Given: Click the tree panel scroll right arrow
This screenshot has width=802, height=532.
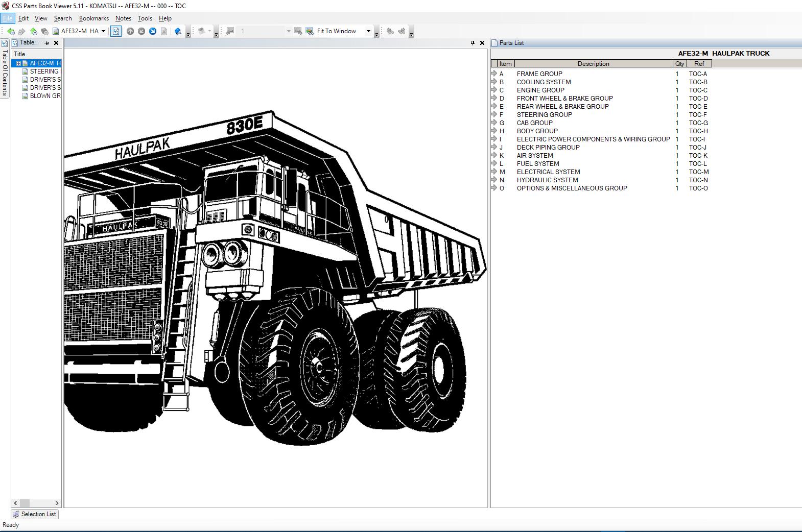Looking at the screenshot, I should pyautogui.click(x=57, y=503).
